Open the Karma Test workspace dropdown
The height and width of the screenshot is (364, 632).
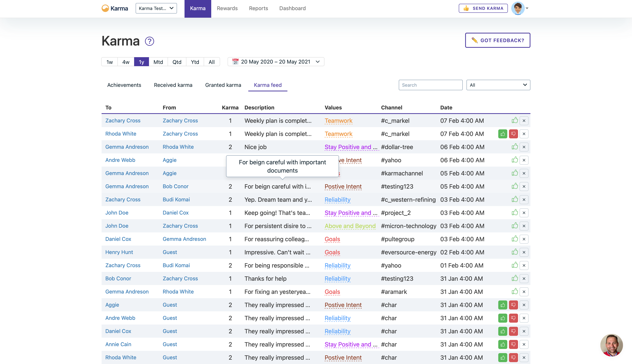[156, 8]
